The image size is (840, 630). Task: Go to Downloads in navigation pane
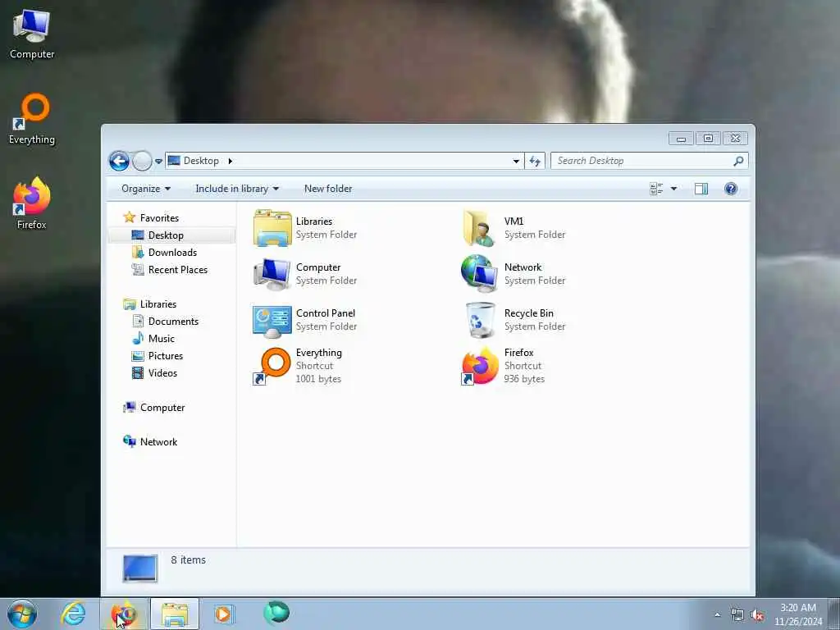(172, 253)
